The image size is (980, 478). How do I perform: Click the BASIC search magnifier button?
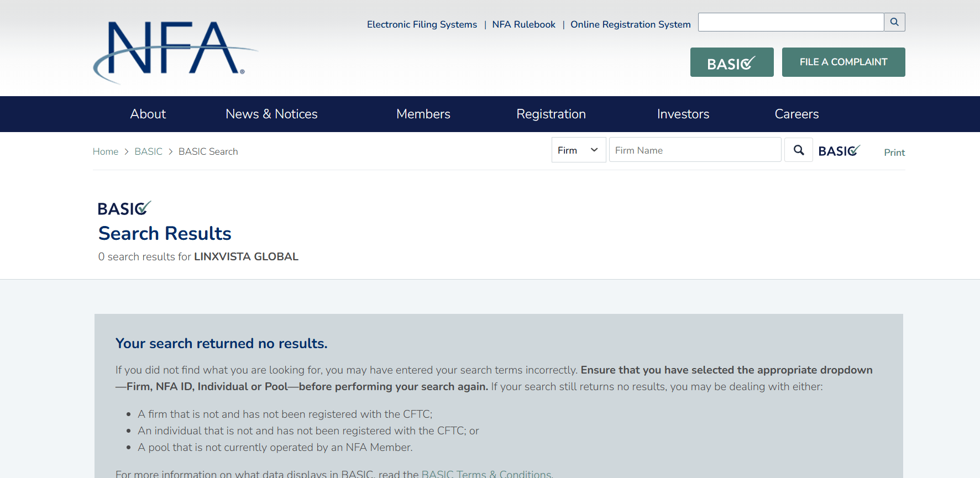pyautogui.click(x=799, y=150)
